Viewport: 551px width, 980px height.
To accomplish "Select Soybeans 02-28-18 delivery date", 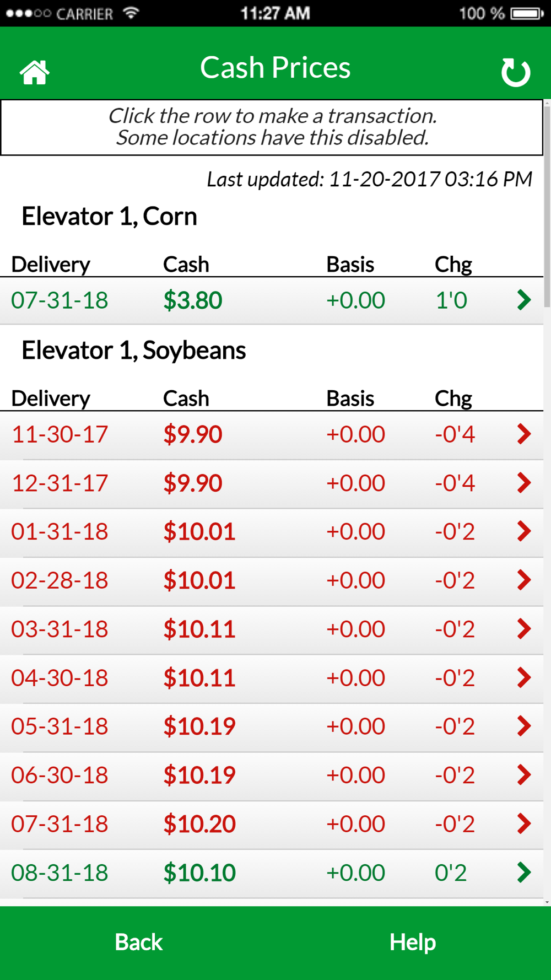I will point(60,580).
